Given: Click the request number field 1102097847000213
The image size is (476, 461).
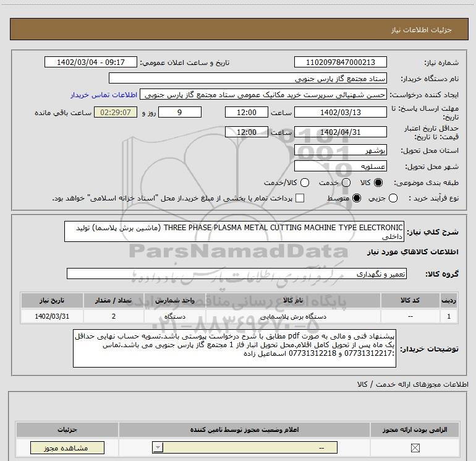Looking at the screenshot, I should [340, 62].
